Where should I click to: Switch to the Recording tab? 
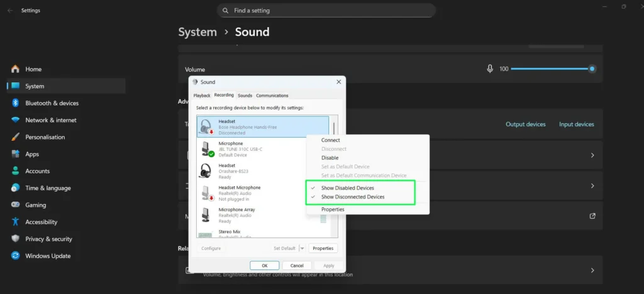click(224, 95)
